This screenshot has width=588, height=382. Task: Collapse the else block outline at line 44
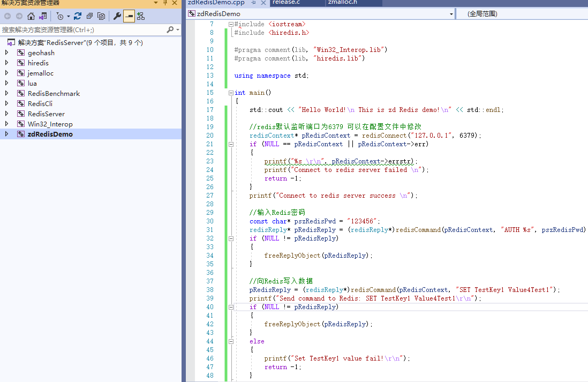[231, 341]
